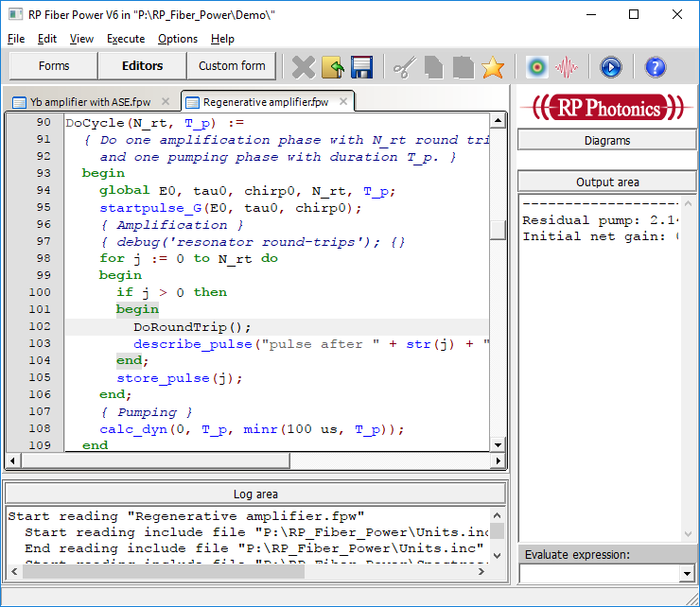Screen dimensions: 700x607
Task: Switch to Editors mode
Action: click(x=143, y=66)
